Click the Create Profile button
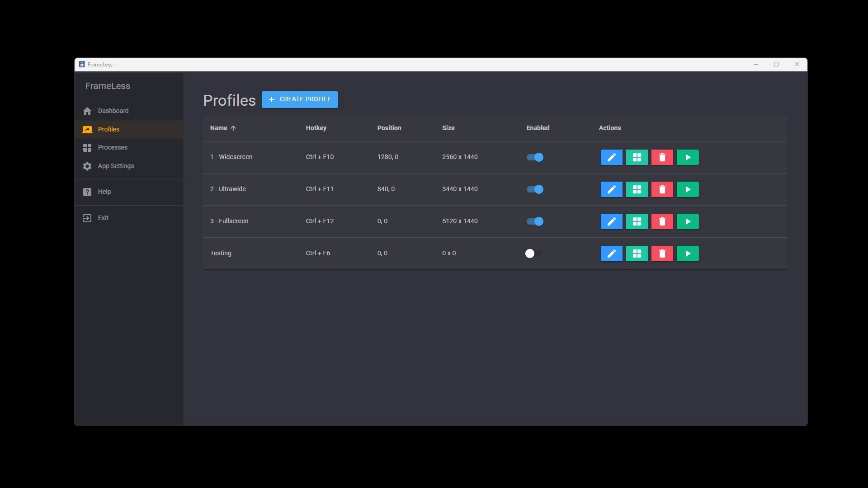The width and height of the screenshot is (868, 488). click(300, 99)
